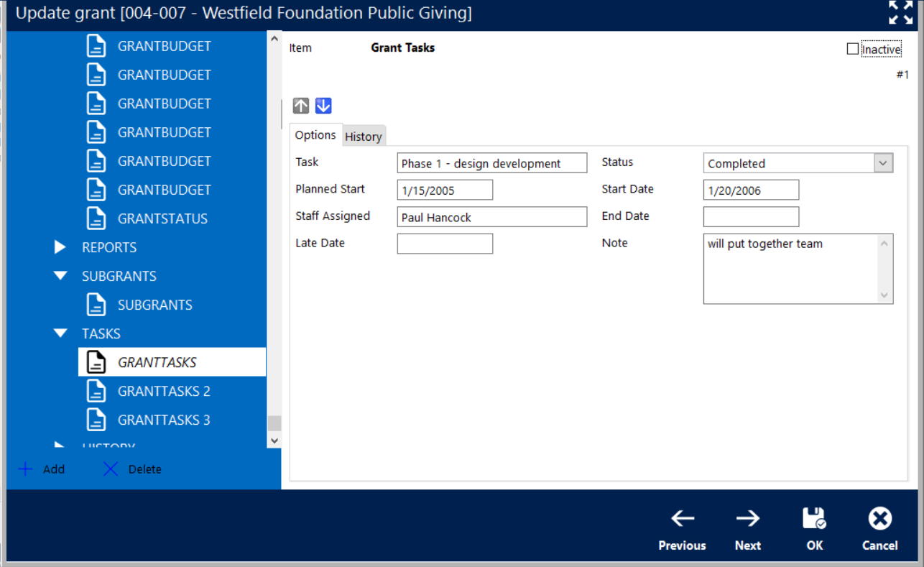924x567 pixels.
Task: Click the Delete button
Action: (133, 469)
